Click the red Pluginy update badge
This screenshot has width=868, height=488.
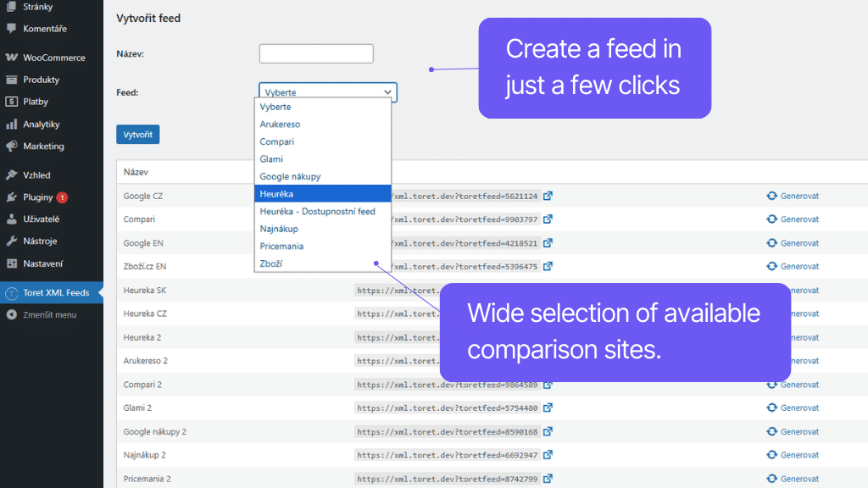(62, 197)
